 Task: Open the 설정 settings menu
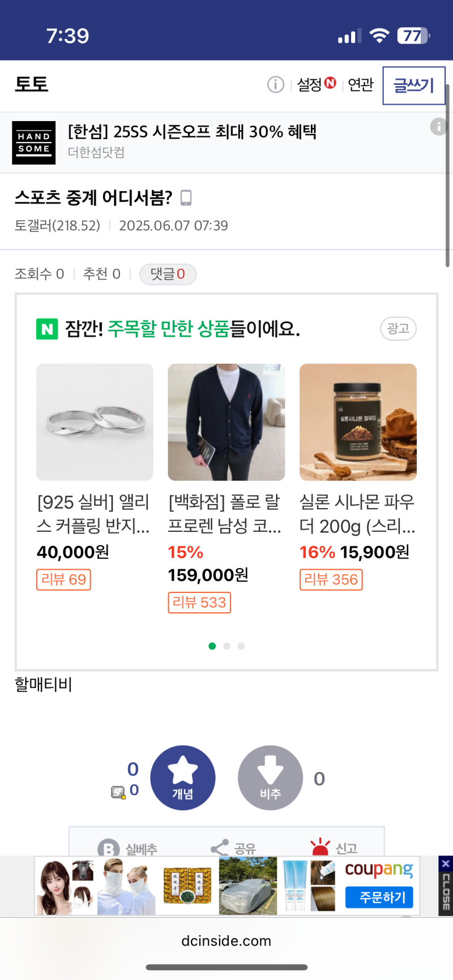pos(310,85)
